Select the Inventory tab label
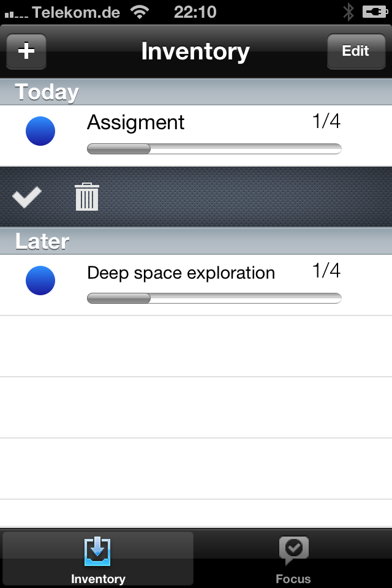 [98, 579]
